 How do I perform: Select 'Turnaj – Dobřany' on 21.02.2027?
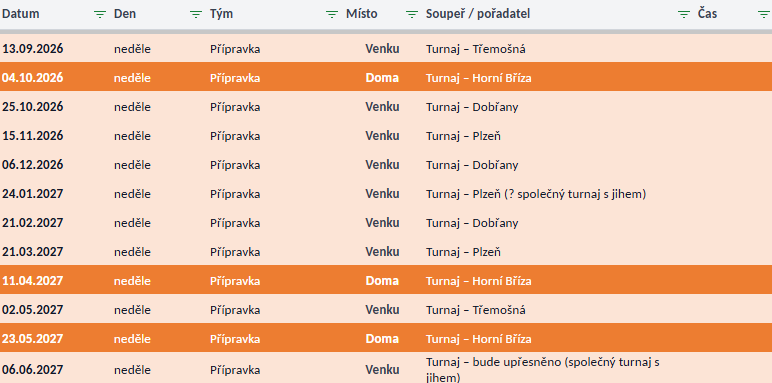tap(472, 223)
